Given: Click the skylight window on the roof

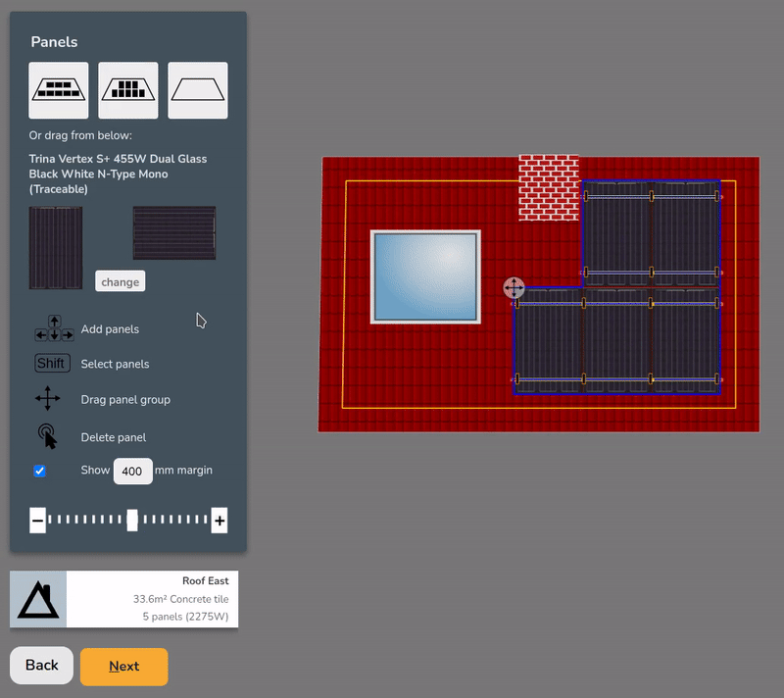Looking at the screenshot, I should pyautogui.click(x=425, y=276).
